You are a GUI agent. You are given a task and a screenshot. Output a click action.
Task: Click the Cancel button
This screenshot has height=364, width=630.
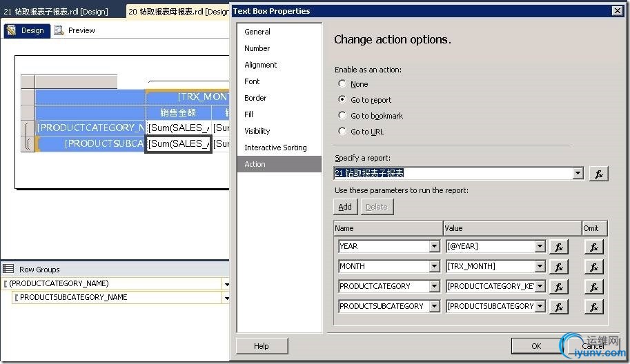(x=593, y=346)
